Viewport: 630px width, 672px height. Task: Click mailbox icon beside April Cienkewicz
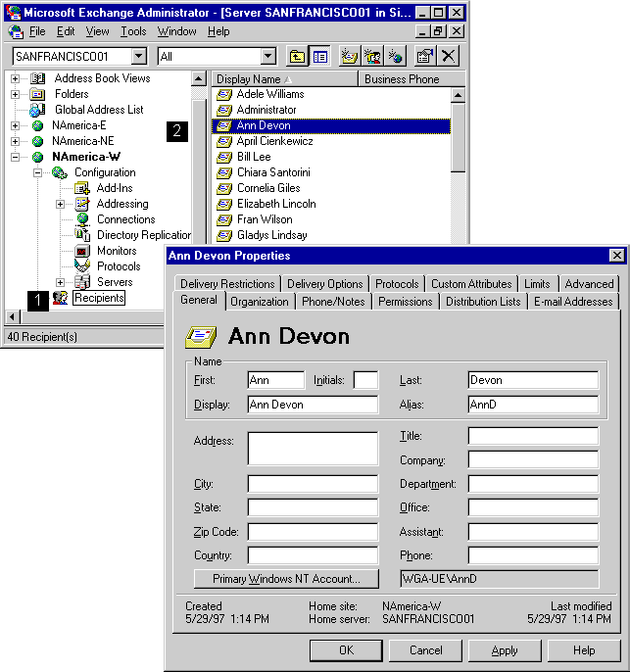(x=223, y=141)
